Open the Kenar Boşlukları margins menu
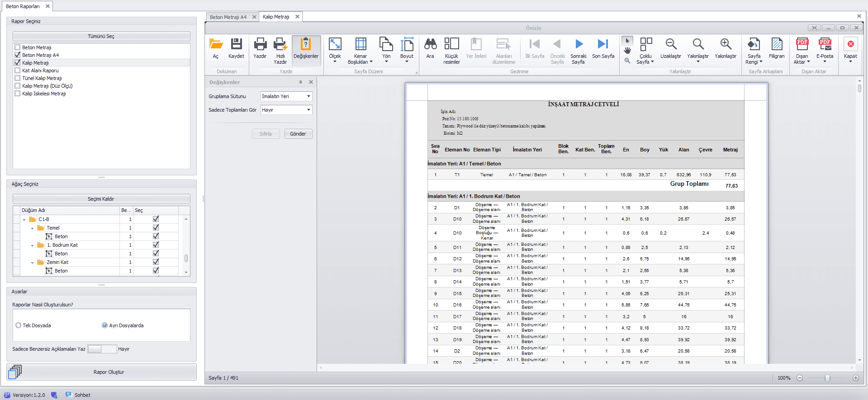 click(x=360, y=51)
